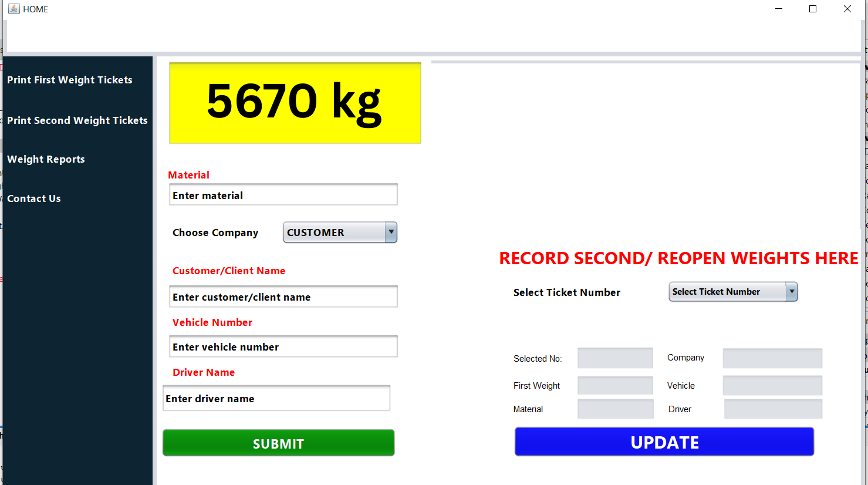Click the Enter vehicle number field
Image resolution: width=868 pixels, height=485 pixels.
pos(283,346)
